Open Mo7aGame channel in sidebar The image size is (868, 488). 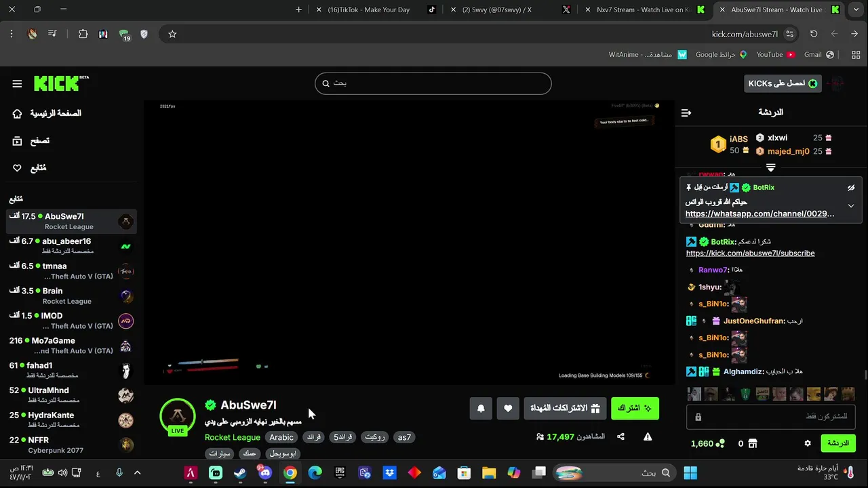pyautogui.click(x=71, y=346)
